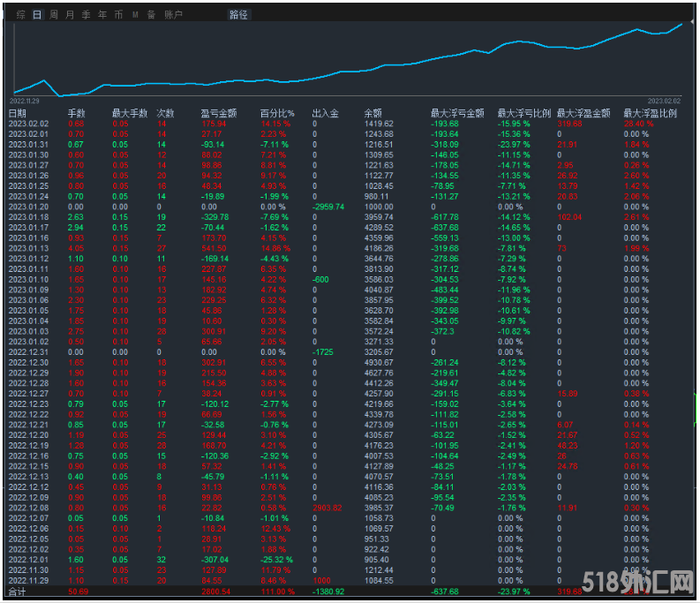
Task: Click the 28.40 % floating profit ratio
Action: pos(638,124)
